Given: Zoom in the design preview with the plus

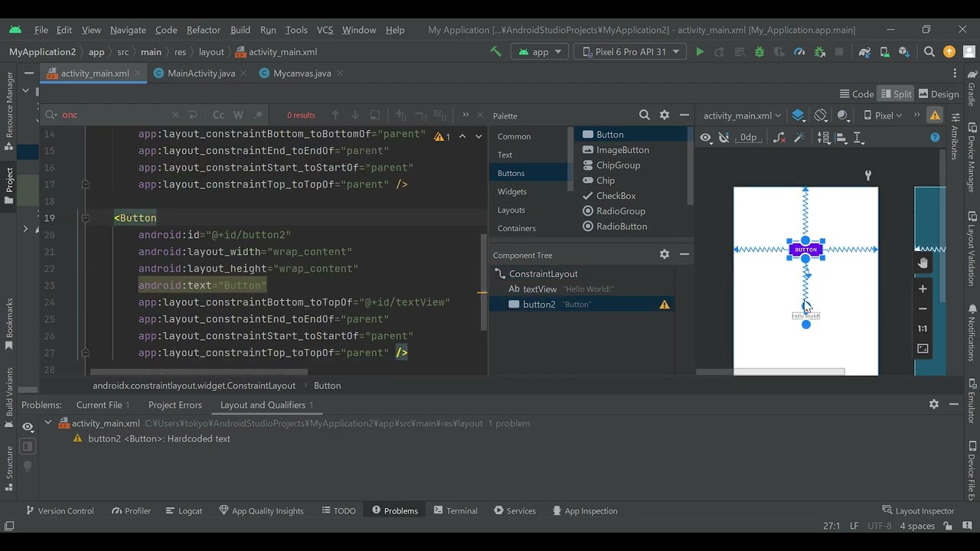Looking at the screenshot, I should [x=923, y=289].
